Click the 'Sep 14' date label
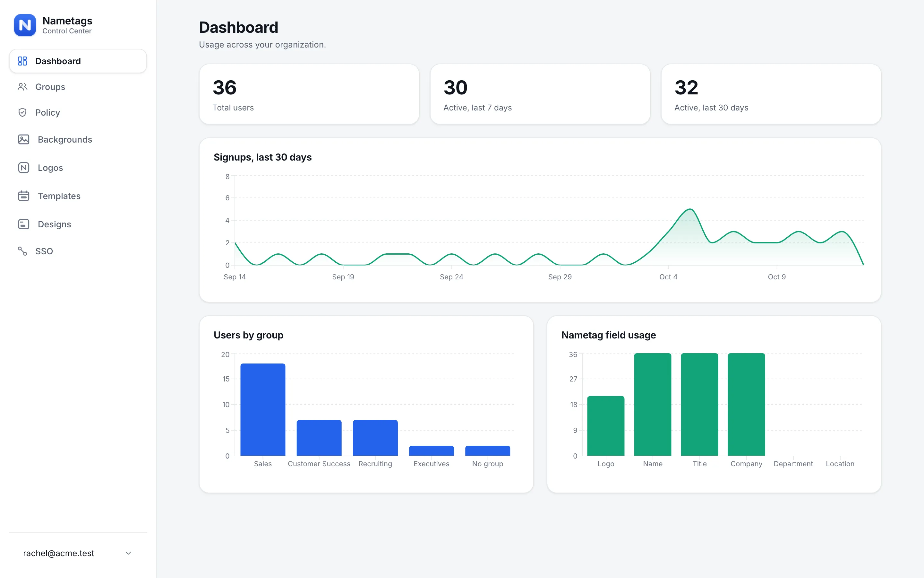Viewport: 924px width, 578px height. click(x=235, y=277)
